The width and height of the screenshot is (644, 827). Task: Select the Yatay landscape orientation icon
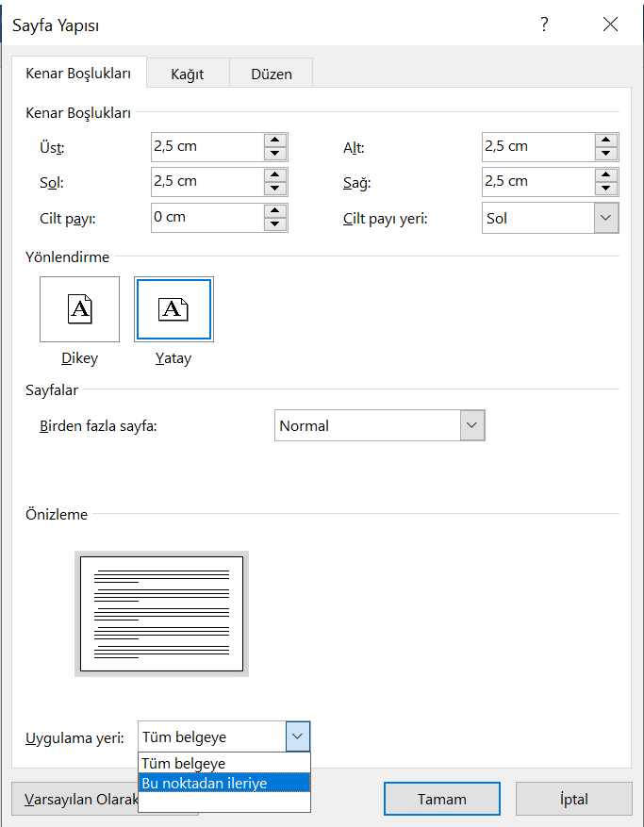point(173,308)
